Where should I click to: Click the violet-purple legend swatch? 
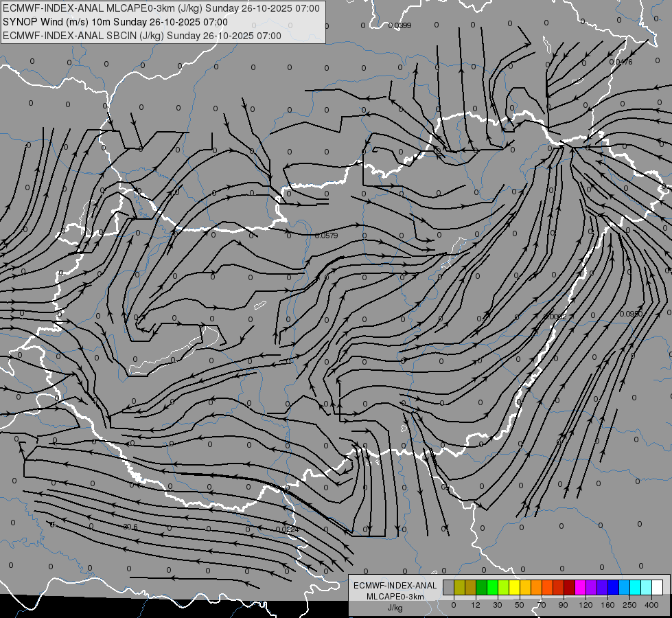(x=592, y=587)
